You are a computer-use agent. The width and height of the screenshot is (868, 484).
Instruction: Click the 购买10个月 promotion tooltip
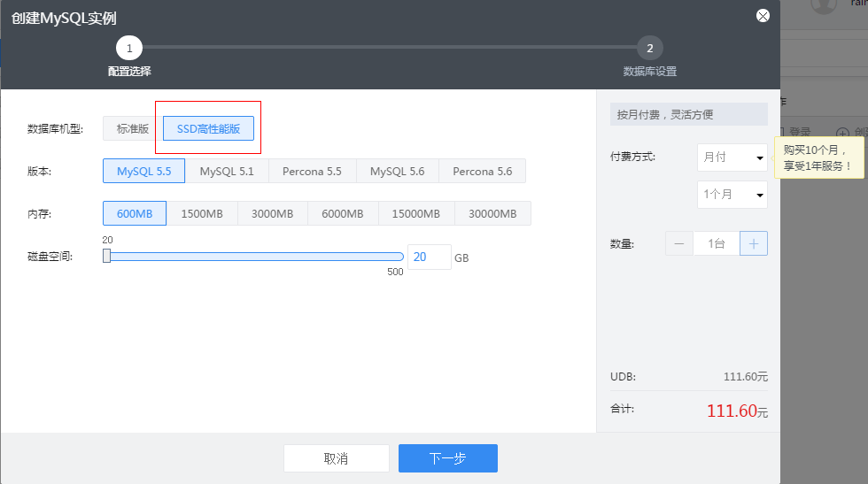818,157
